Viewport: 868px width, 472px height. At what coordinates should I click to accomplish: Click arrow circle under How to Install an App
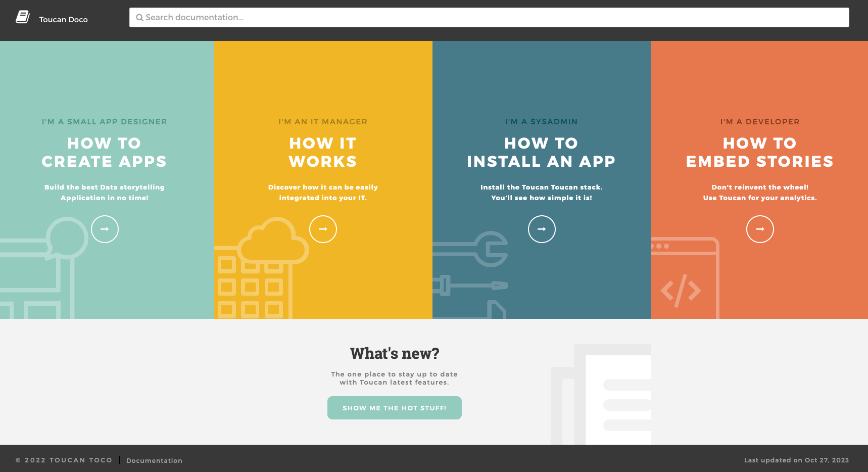[542, 229]
